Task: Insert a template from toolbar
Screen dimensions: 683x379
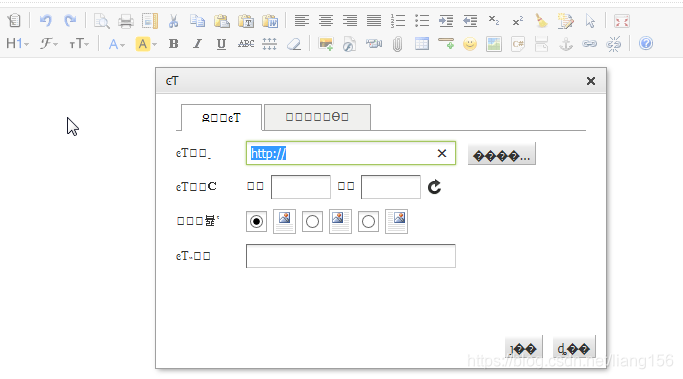Action: [x=150, y=20]
